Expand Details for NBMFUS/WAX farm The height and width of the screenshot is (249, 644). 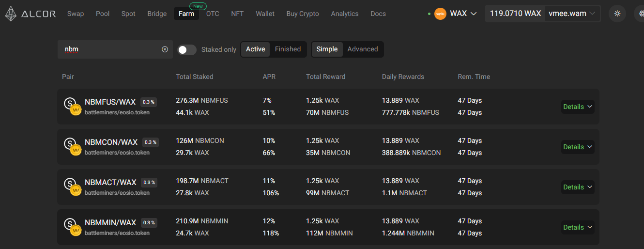click(578, 107)
